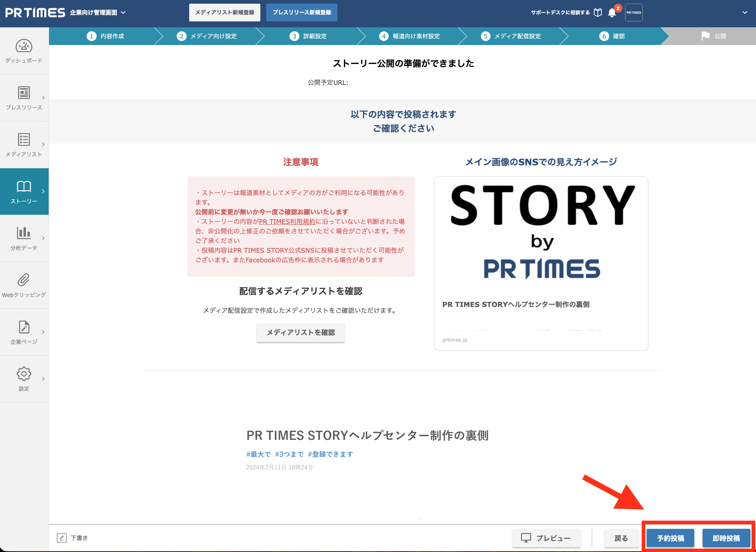
Task: Click the 下書き status label
Action: pyautogui.click(x=79, y=538)
